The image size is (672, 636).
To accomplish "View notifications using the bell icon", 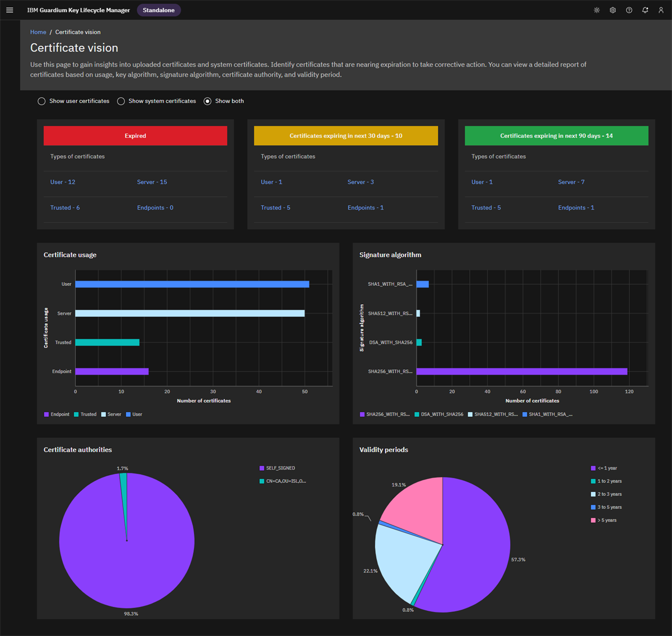I will tap(645, 10).
